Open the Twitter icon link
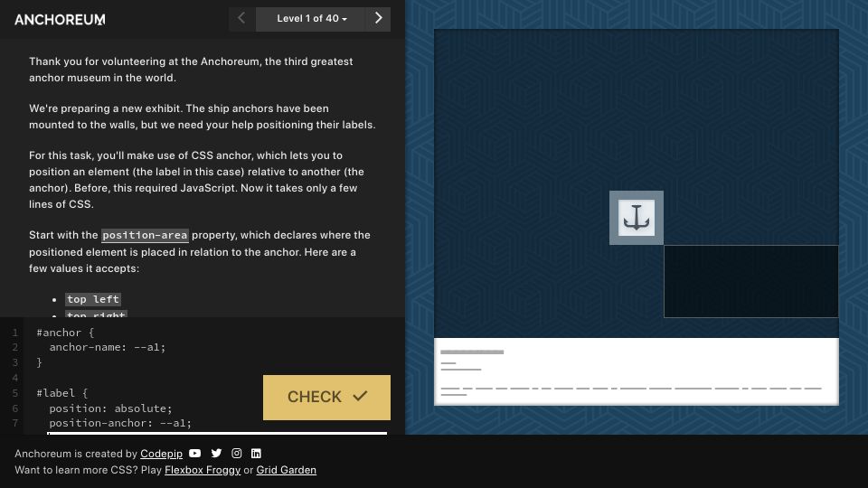 coord(216,453)
